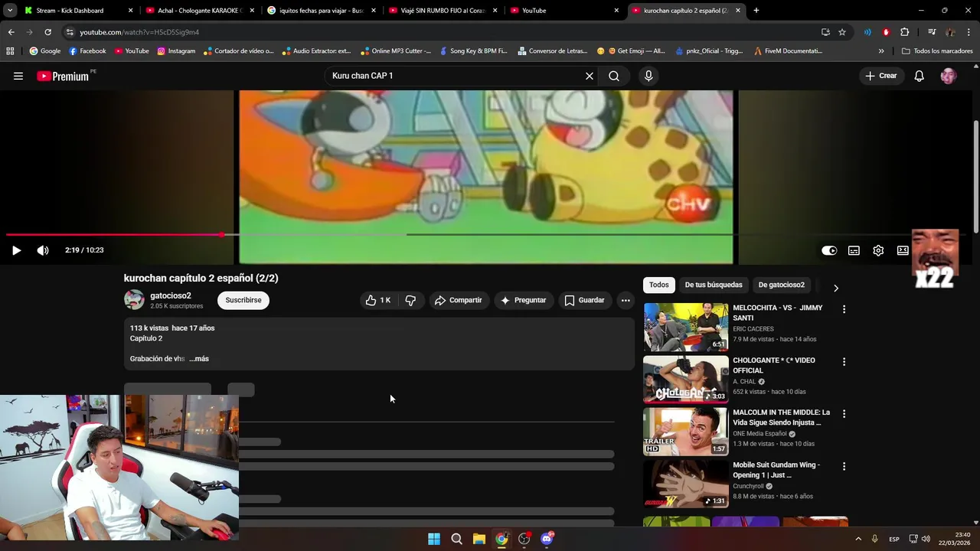Open the account avatar menu

pos(949,76)
